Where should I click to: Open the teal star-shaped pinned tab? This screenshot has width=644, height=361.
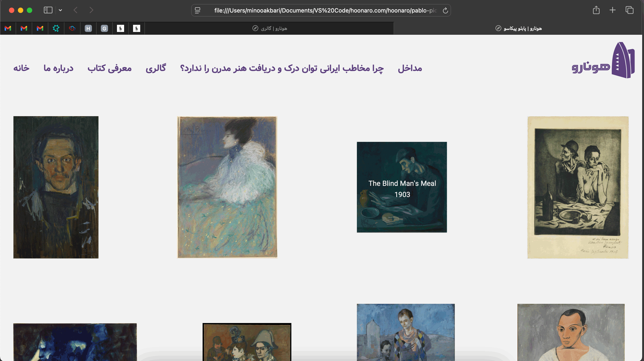(56, 28)
